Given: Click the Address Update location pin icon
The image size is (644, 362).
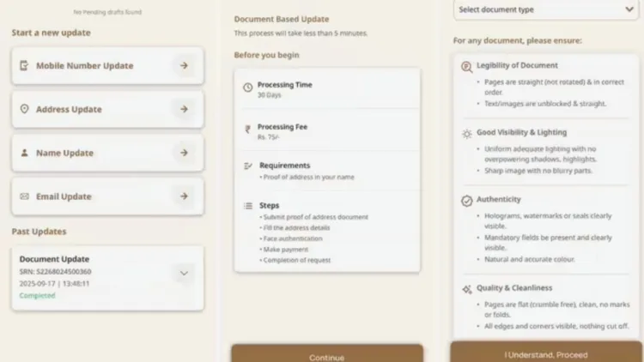Looking at the screenshot, I should coord(24,109).
